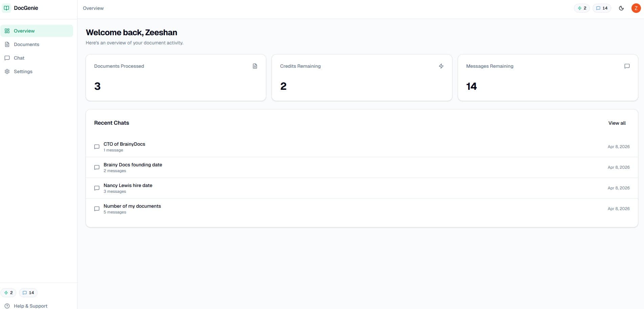Open Documents from the sidebar
The height and width of the screenshot is (309, 644).
[x=37, y=44]
